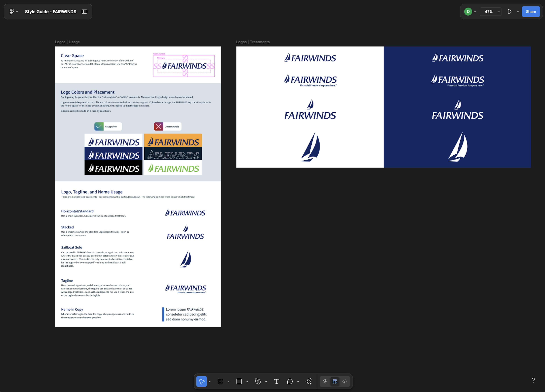Select the Move tool in bottom toolbar
545x392 pixels.
[201, 381]
